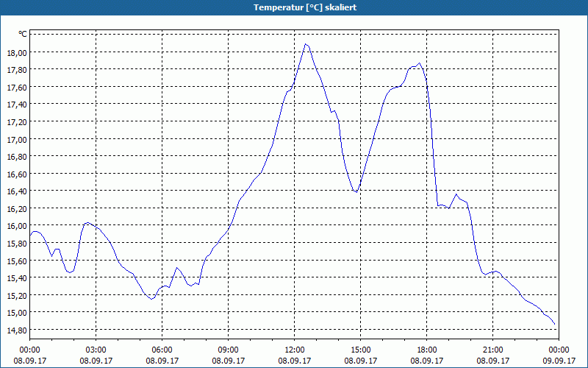The width and height of the screenshot is (588, 368).
Task: Click the 18:00 time axis label
Action: 427,350
